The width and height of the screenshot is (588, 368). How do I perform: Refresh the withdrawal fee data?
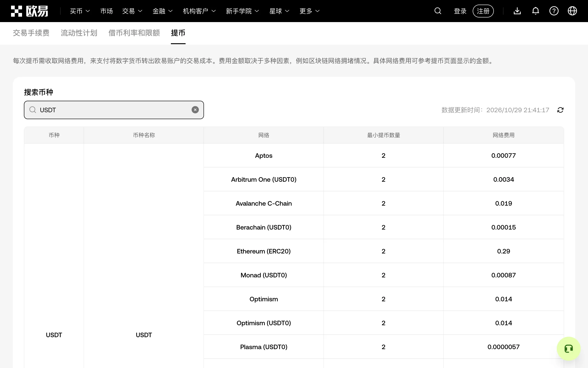click(x=560, y=110)
